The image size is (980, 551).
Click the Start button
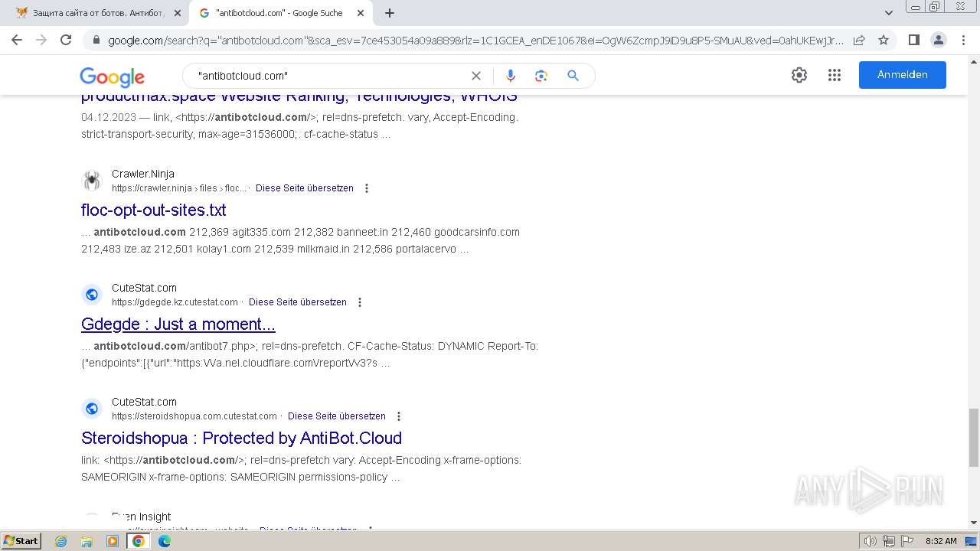pyautogui.click(x=21, y=541)
